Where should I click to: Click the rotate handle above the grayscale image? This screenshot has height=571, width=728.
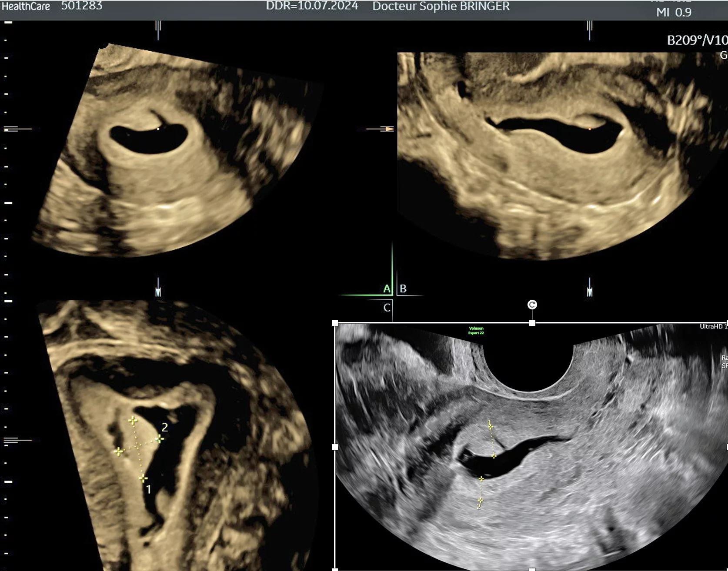click(x=532, y=305)
